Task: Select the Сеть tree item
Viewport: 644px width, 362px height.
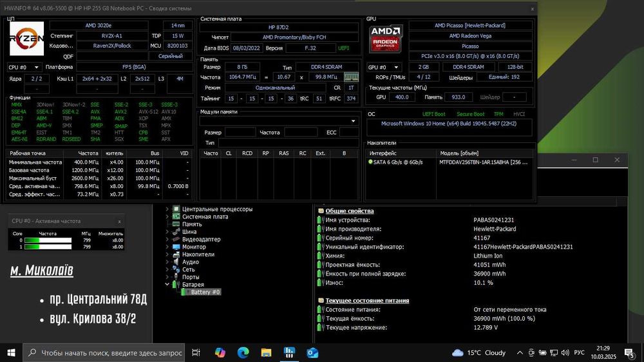Action: (x=189, y=269)
